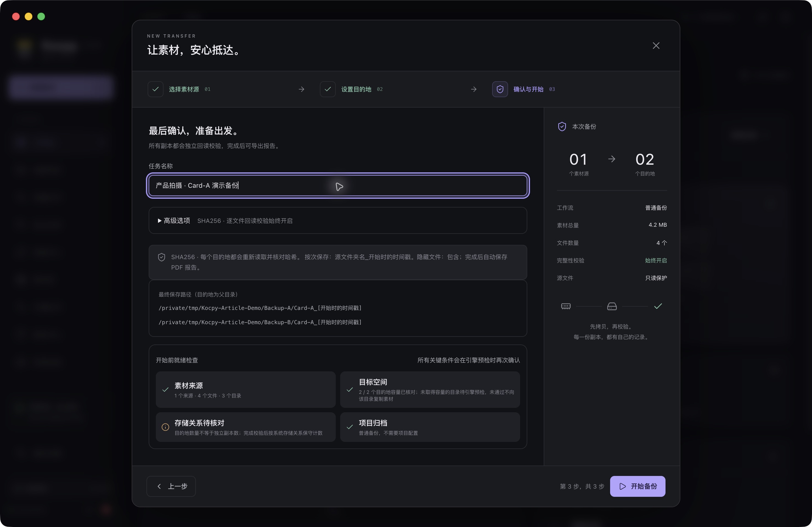The width and height of the screenshot is (812, 527).
Task: Click the 01 个素材源 count
Action: [579, 164]
